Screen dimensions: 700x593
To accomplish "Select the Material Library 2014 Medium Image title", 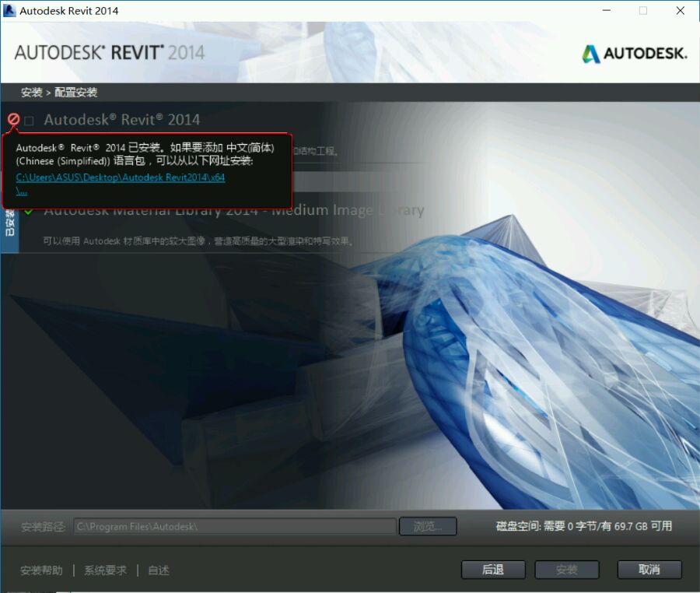I will pos(234,210).
